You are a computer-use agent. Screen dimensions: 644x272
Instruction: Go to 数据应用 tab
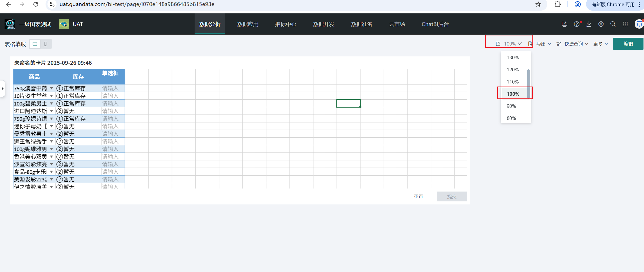point(247,24)
